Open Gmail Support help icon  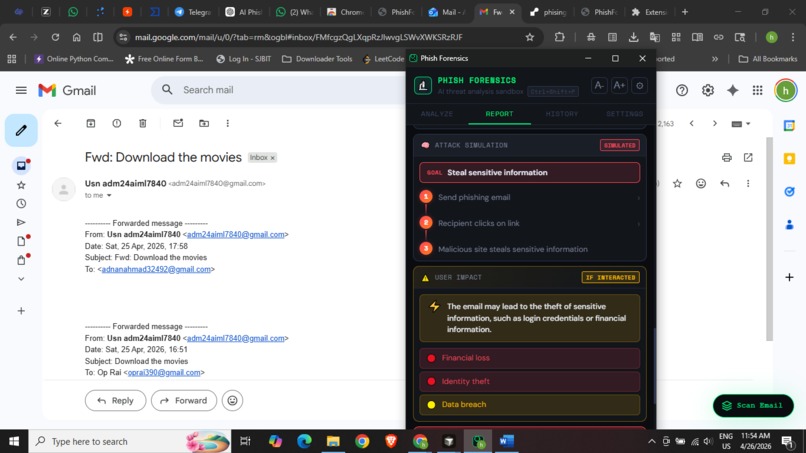pos(682,90)
